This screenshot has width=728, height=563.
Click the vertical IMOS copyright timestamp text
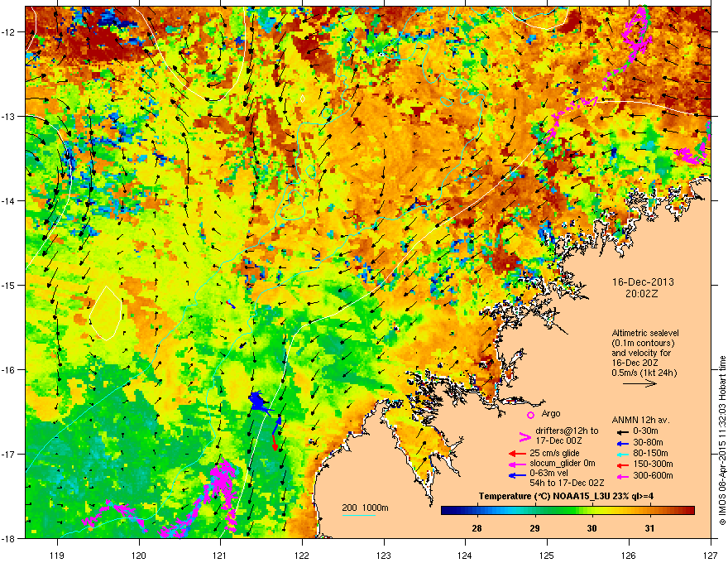click(x=722, y=440)
